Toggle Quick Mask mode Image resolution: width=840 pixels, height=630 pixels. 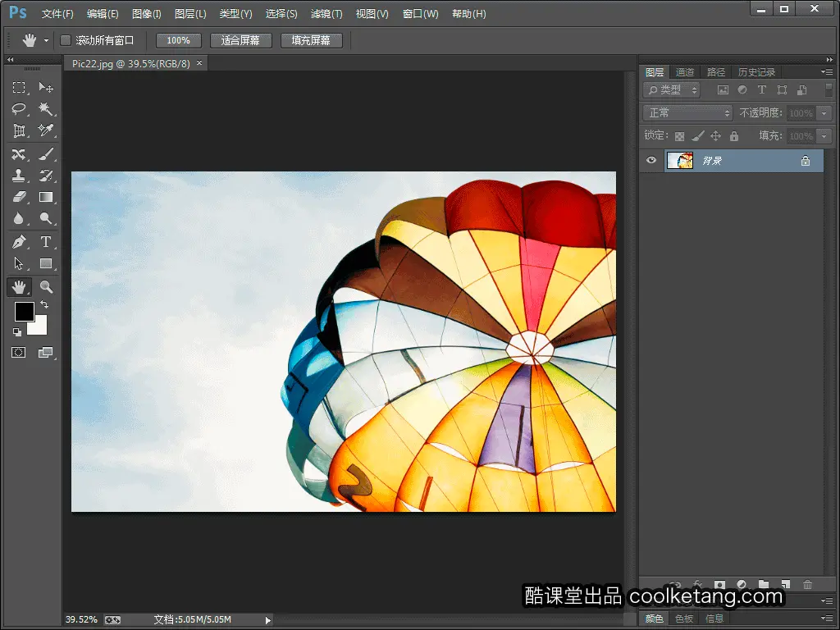point(19,352)
